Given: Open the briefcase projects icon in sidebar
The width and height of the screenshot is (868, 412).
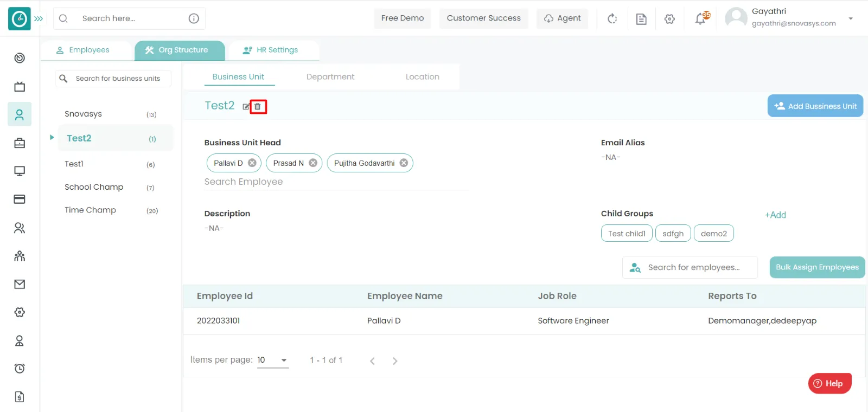Looking at the screenshot, I should [x=20, y=143].
